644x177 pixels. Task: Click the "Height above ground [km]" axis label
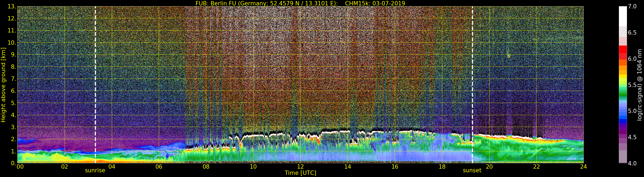tap(3, 85)
